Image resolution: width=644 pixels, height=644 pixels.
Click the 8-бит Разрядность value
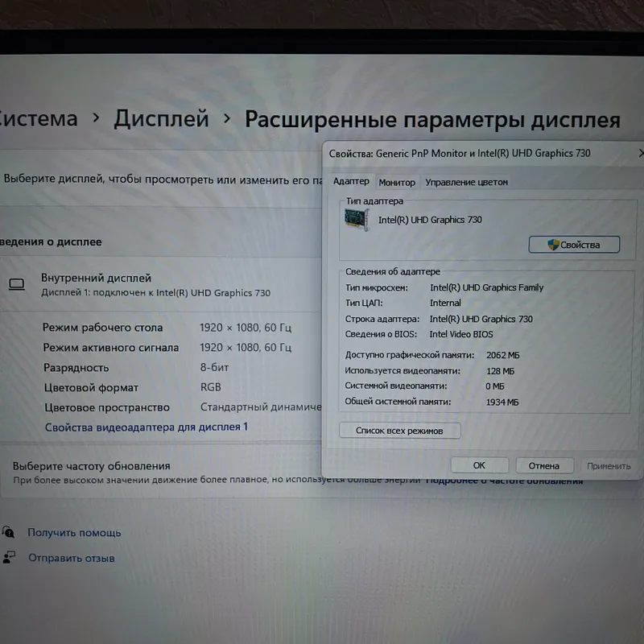(214, 367)
